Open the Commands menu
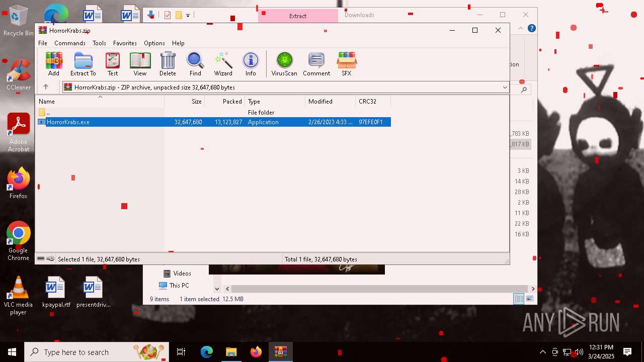 coord(70,43)
